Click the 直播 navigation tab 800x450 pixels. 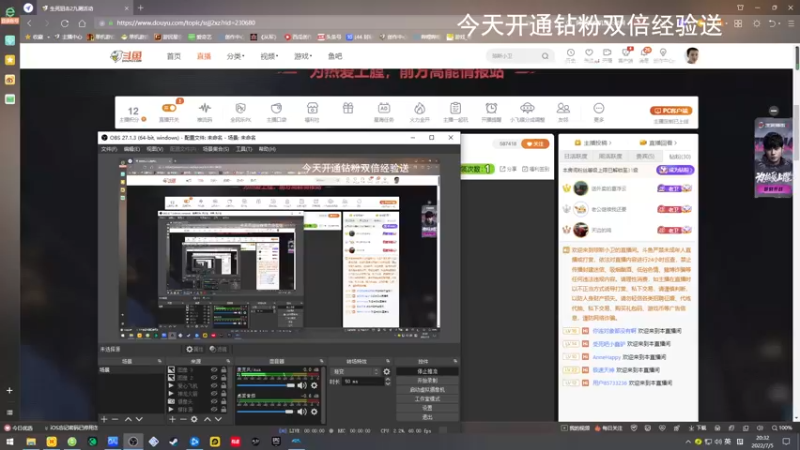point(204,56)
